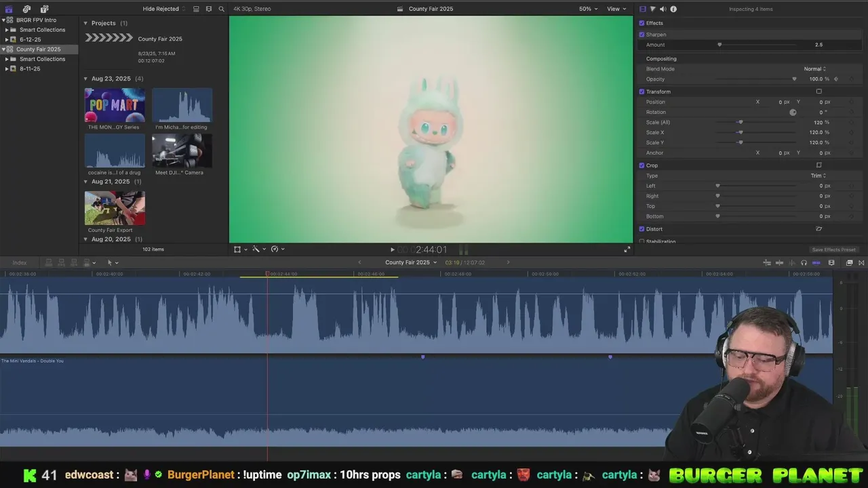Enter fullscreen viewer with the expand arrows
Image resolution: width=868 pixels, height=488 pixels.
(x=627, y=249)
